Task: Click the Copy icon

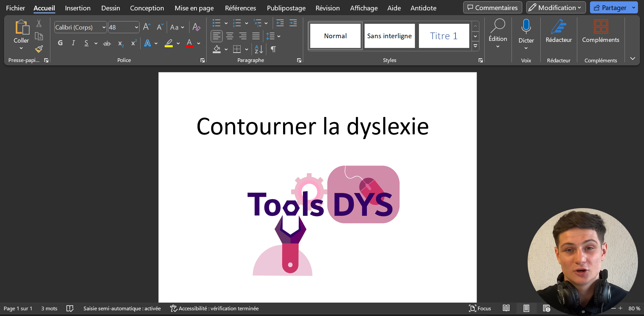Action: point(39,36)
